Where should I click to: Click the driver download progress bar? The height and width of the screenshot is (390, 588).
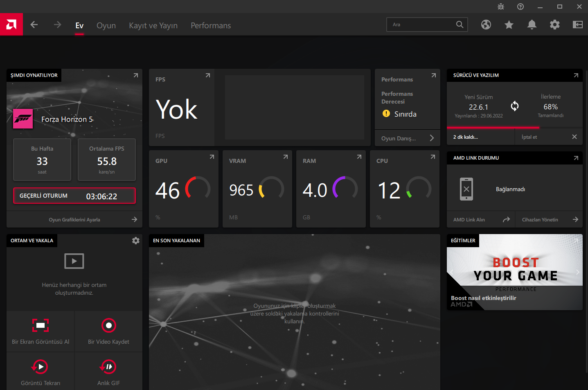coord(515,128)
